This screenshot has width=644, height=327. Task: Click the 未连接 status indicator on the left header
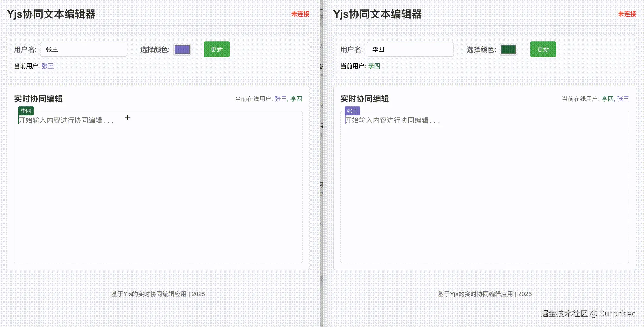pos(300,14)
